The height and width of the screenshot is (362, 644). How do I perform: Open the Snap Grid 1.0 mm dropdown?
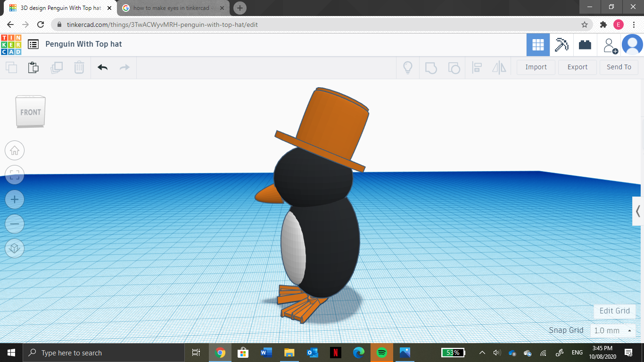click(x=612, y=330)
